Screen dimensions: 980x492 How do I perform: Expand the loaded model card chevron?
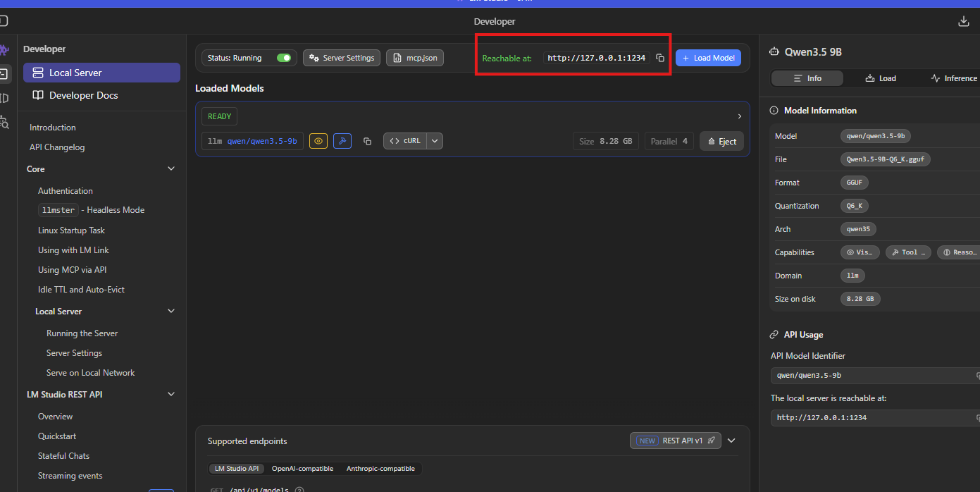point(739,116)
